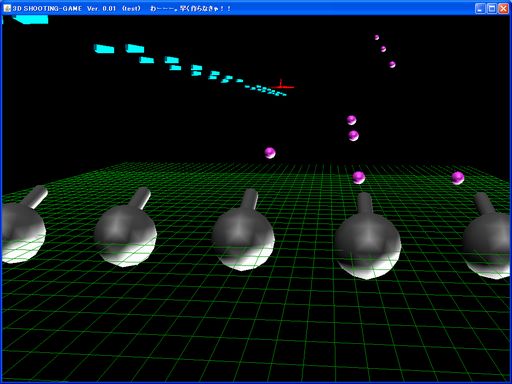
Task: Open the application icon in the title bar
Action: point(7,8)
